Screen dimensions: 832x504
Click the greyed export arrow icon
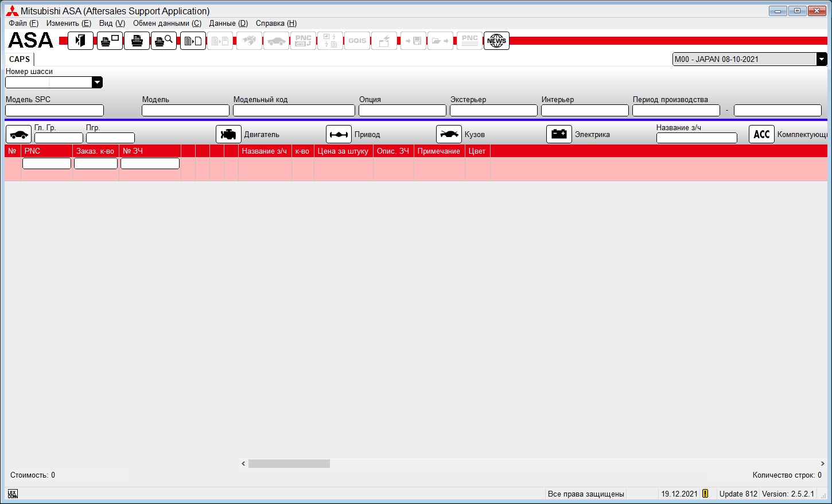(x=384, y=41)
